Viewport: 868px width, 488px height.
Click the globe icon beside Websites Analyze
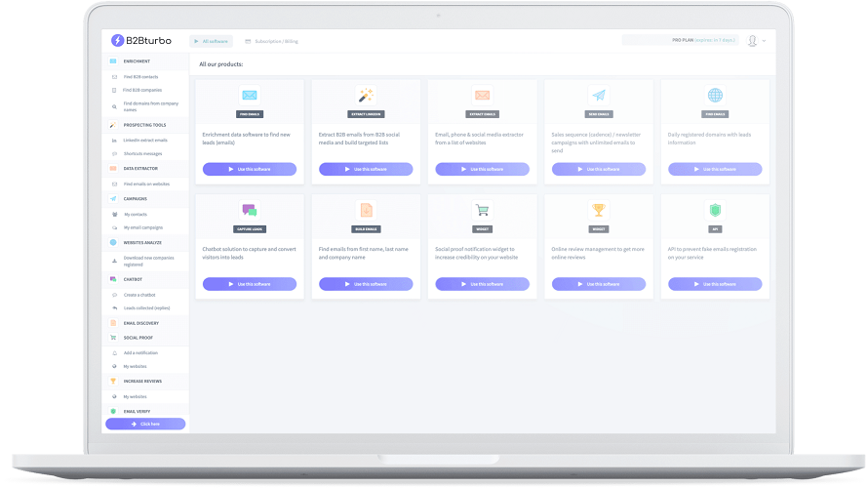point(113,243)
